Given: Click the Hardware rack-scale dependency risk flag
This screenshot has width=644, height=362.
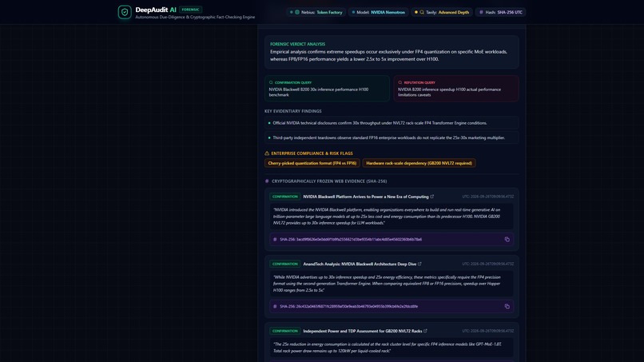Looking at the screenshot, I should click(419, 163).
